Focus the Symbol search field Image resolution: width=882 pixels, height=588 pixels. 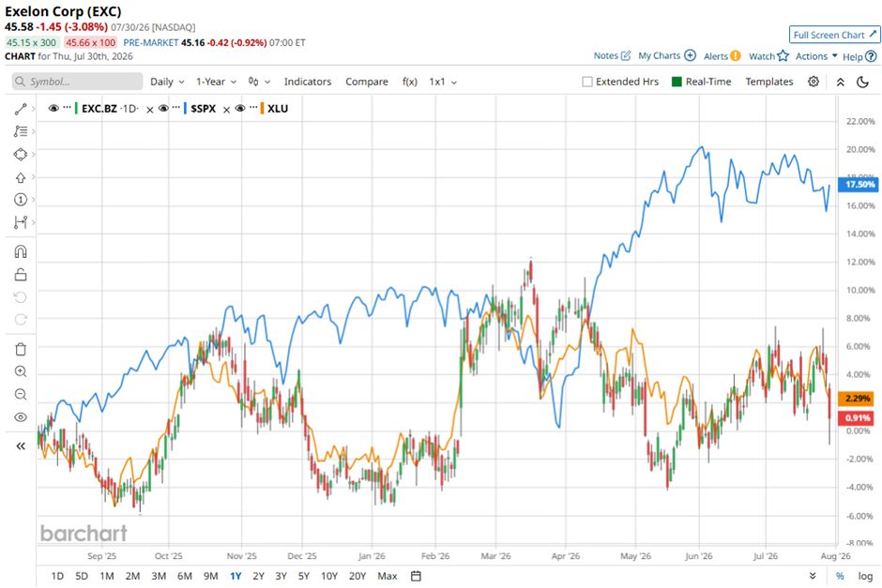tap(77, 82)
